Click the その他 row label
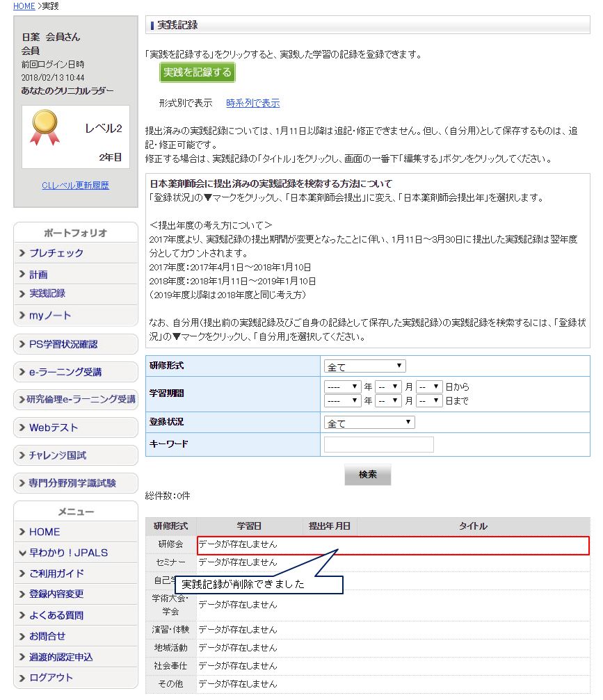Image resolution: width=603 pixels, height=700 pixels. point(170,684)
